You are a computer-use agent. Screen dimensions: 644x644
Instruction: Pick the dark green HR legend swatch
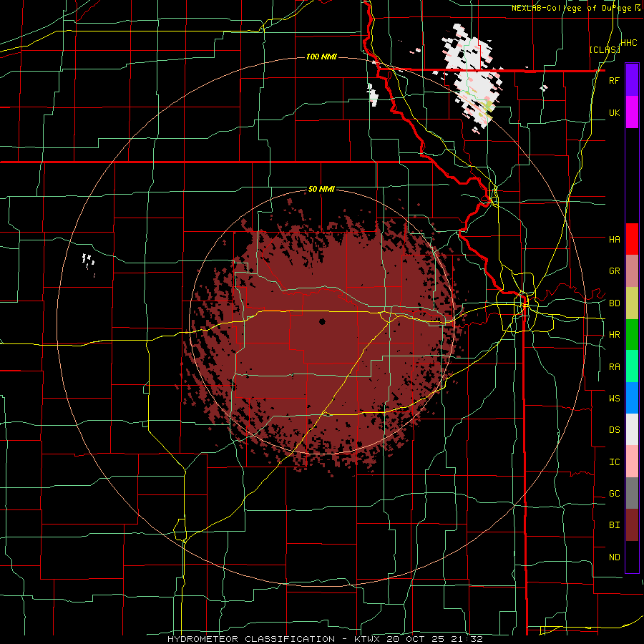coord(632,335)
